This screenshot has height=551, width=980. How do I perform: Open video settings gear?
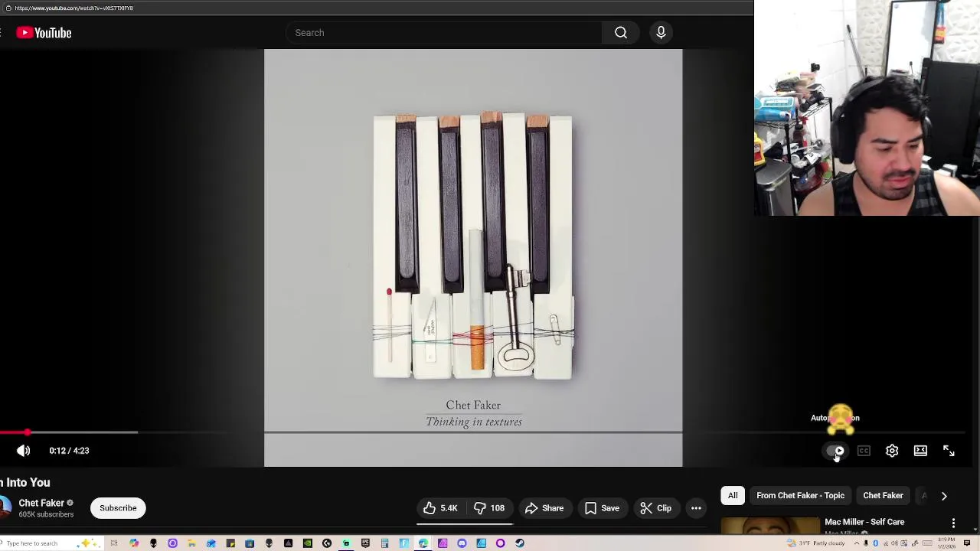(x=892, y=451)
